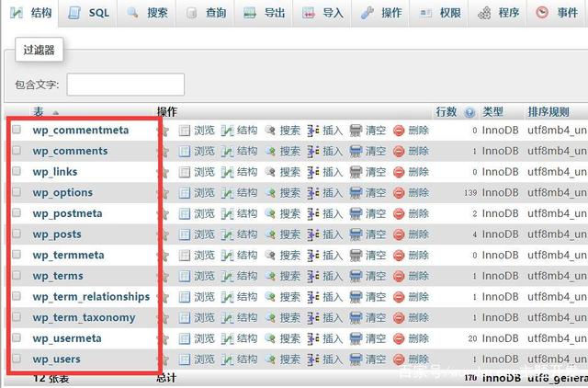The width and height of the screenshot is (588, 388).
Task: Click 清空 icon in wp_term_taxonomy row
Action: click(x=356, y=318)
